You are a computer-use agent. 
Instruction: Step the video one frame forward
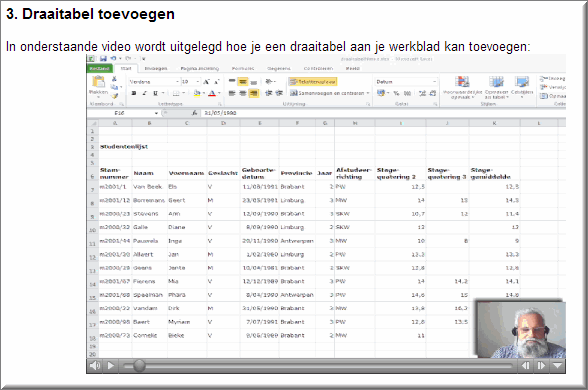(x=541, y=365)
